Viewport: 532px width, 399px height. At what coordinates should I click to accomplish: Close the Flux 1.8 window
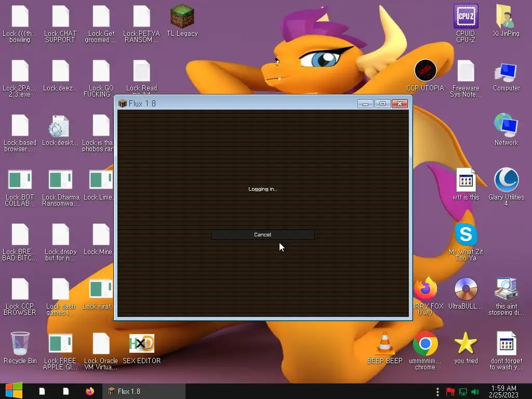[x=400, y=103]
